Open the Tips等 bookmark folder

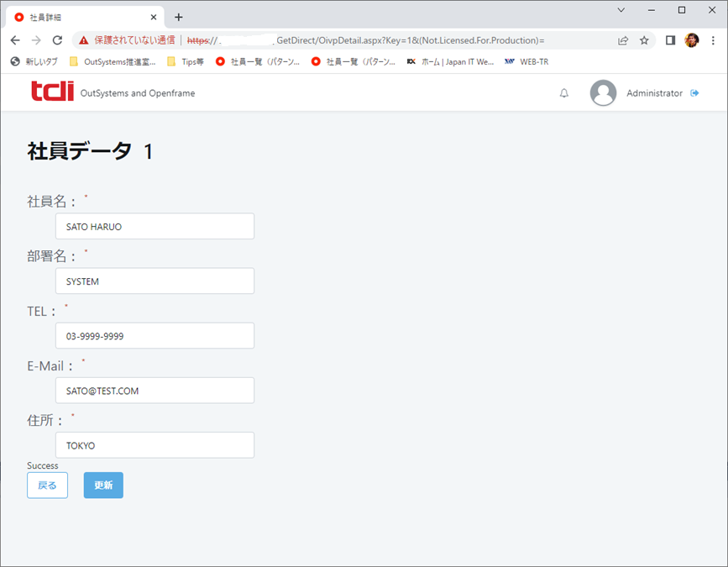[x=186, y=61]
